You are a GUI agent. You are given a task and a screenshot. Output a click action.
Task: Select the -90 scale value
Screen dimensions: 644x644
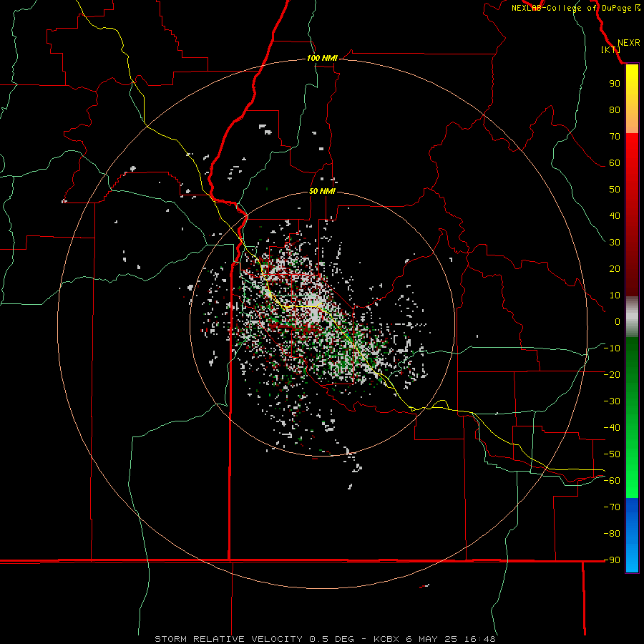pyautogui.click(x=612, y=560)
